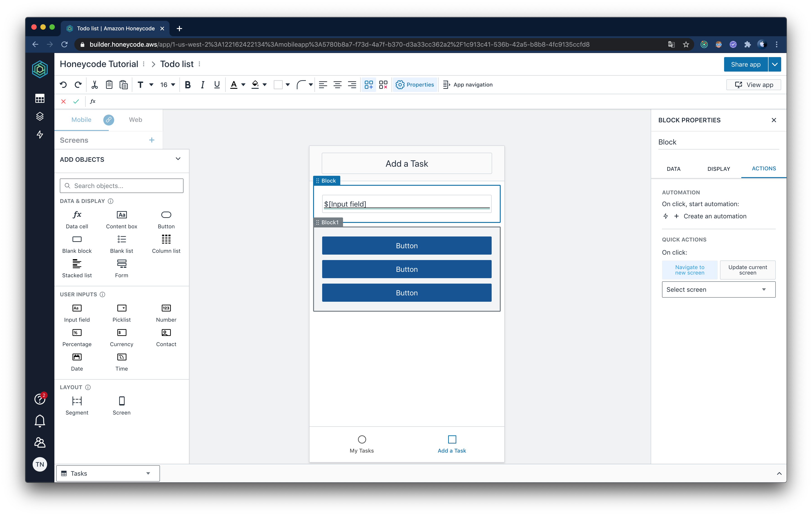Click the fill color bucket swatch
The height and width of the screenshot is (516, 812).
click(x=255, y=84)
